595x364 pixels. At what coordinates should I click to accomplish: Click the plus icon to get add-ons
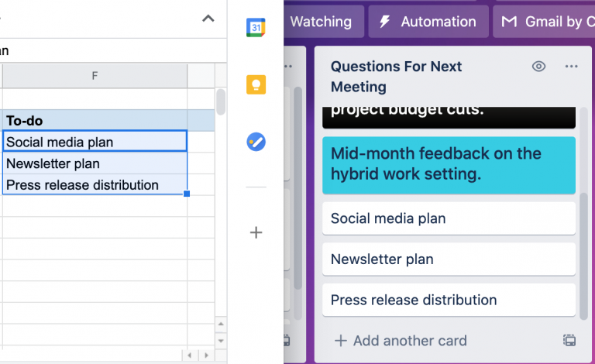256,232
